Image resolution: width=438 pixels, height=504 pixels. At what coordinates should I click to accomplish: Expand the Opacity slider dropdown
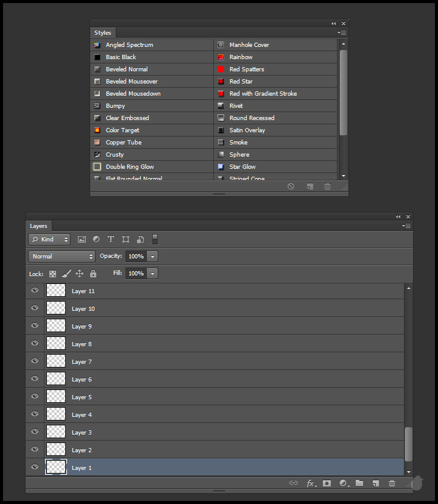pos(152,257)
